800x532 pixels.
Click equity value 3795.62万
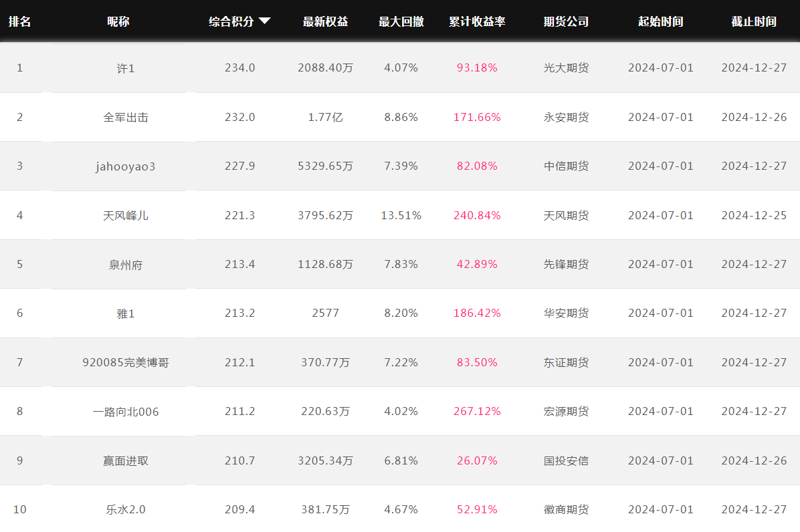326,216
